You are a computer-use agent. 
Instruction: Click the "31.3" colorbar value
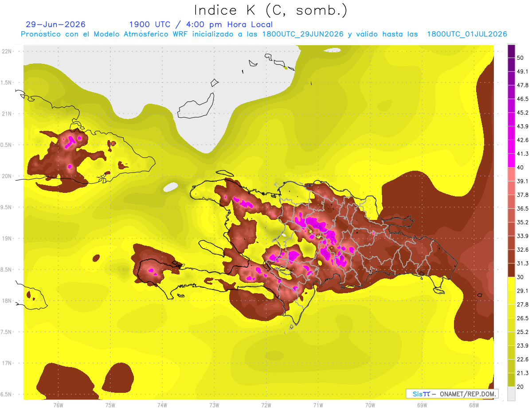tap(523, 263)
